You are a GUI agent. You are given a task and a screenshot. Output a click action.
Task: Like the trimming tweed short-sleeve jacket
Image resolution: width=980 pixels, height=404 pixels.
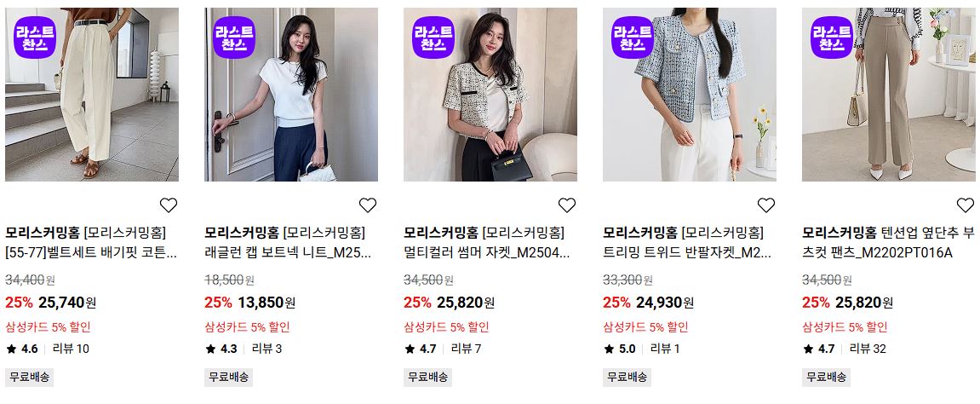point(766,205)
